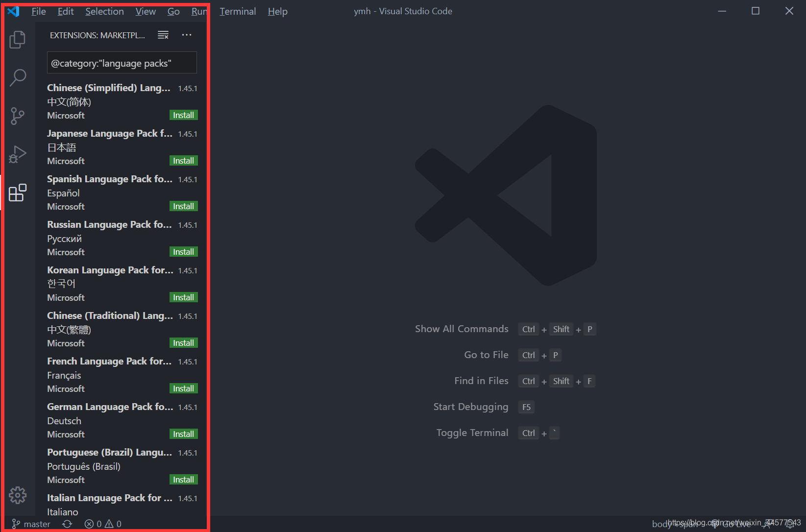The width and height of the screenshot is (806, 532).
Task: Select the Extensions view icon
Action: point(18,193)
